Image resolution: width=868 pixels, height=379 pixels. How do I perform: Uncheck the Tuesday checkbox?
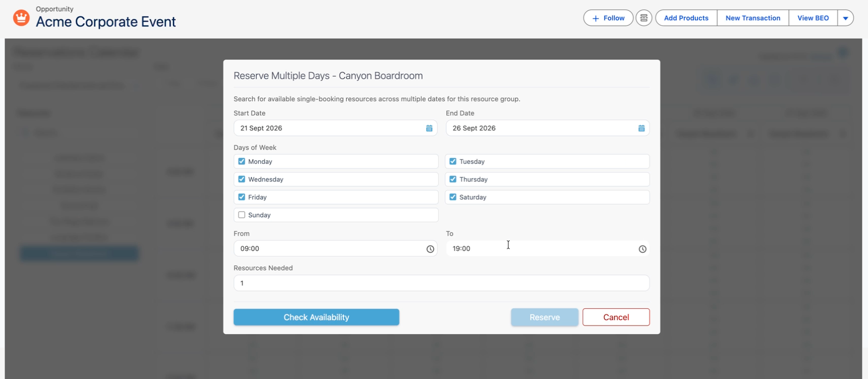point(453,161)
